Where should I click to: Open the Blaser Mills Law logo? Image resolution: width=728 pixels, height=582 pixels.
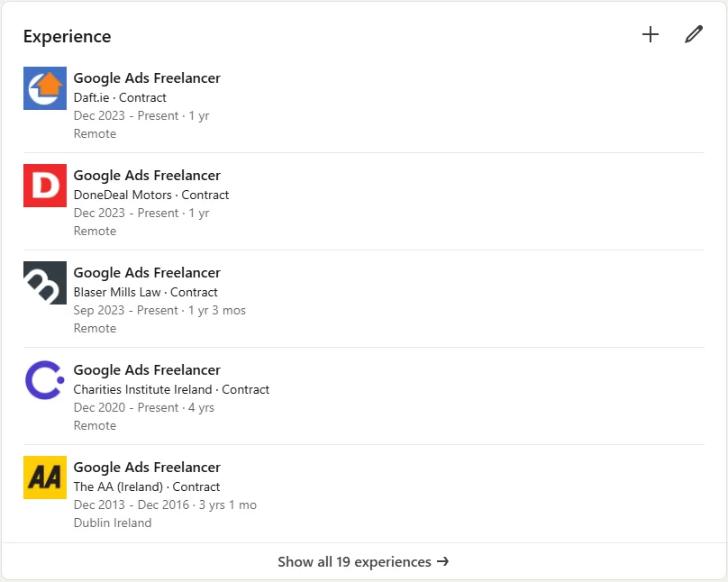(x=45, y=283)
